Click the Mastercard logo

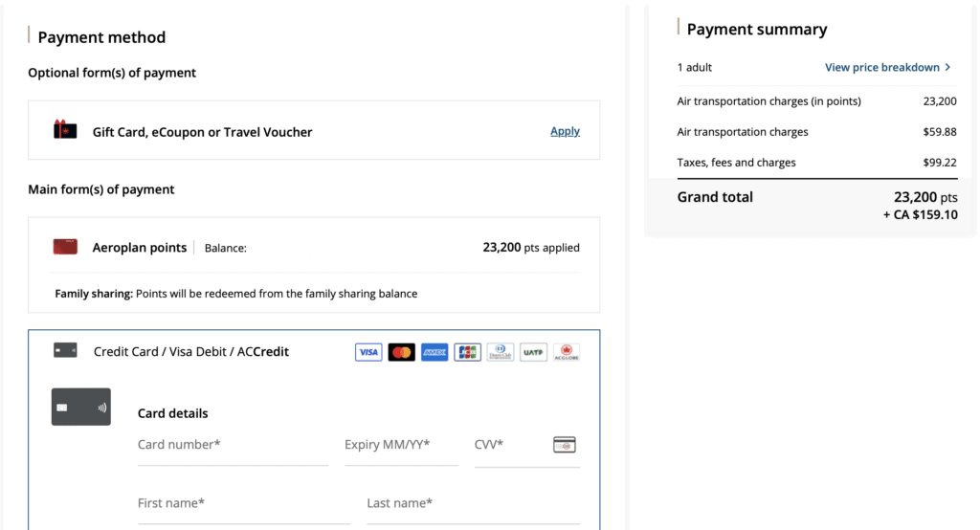click(401, 352)
